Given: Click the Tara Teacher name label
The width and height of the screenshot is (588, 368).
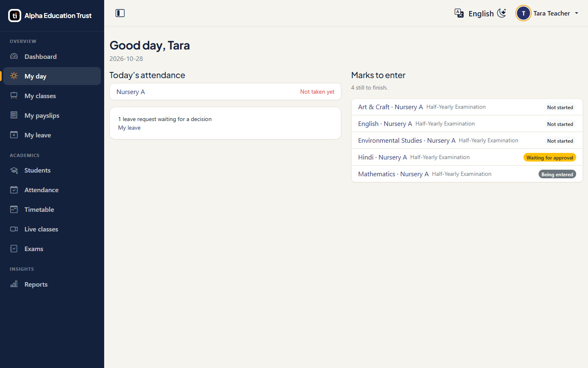Looking at the screenshot, I should point(552,13).
